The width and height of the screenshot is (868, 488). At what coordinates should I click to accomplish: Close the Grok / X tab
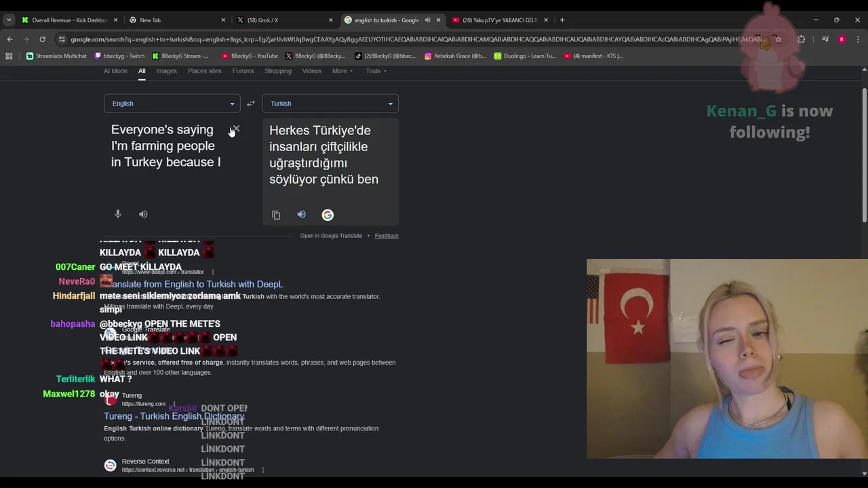click(x=331, y=20)
